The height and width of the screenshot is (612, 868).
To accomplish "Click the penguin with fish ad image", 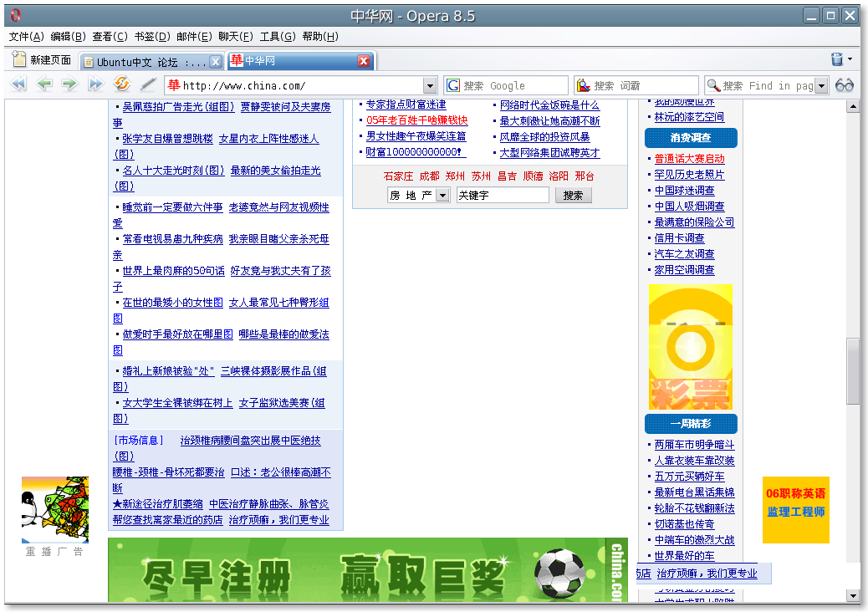I will tap(55, 510).
